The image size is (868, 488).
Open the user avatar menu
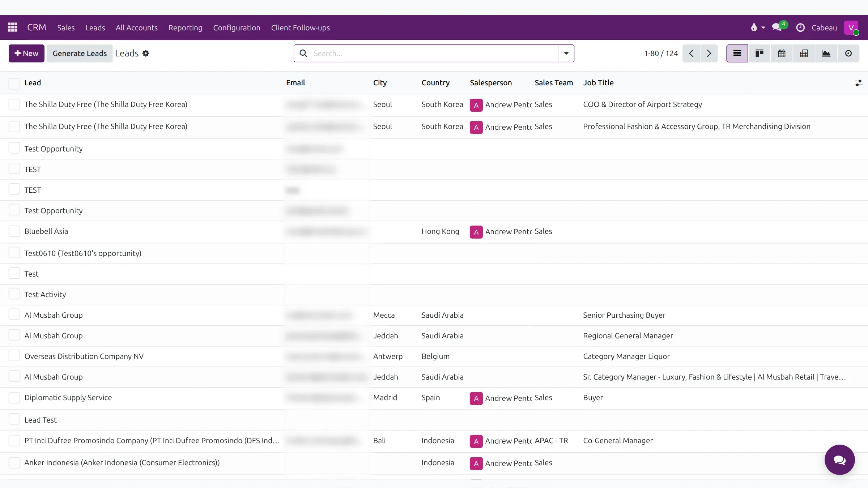click(x=851, y=27)
